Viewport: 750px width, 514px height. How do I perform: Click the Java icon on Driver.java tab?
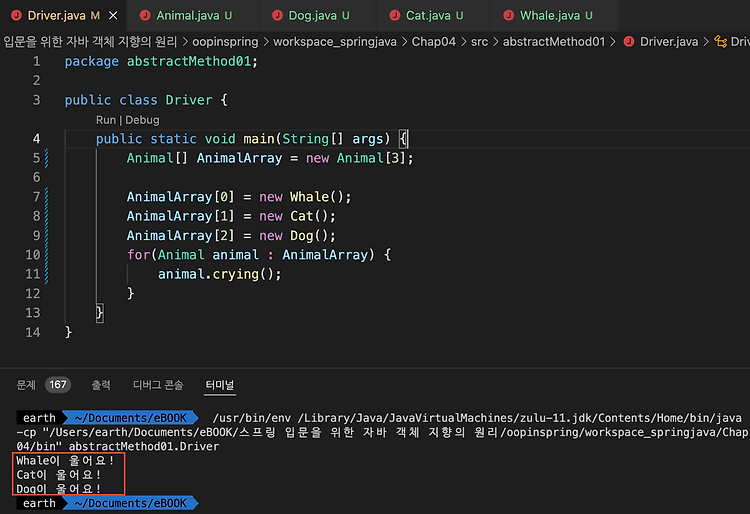[x=16, y=16]
